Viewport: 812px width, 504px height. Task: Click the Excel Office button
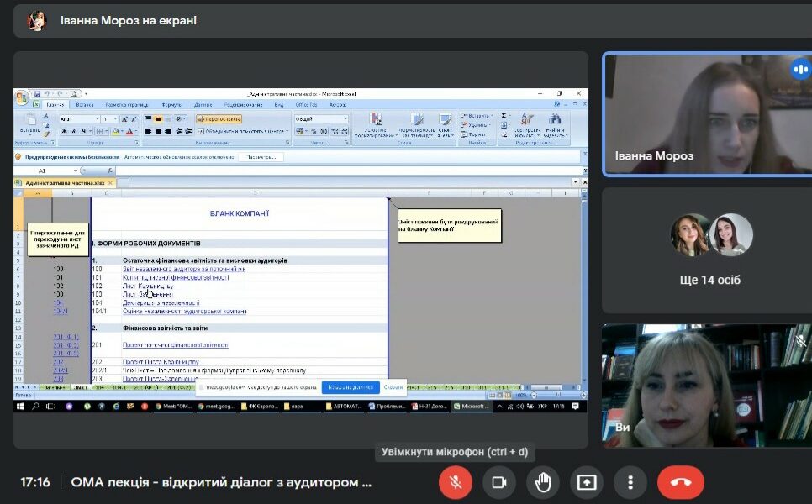tap(22, 97)
